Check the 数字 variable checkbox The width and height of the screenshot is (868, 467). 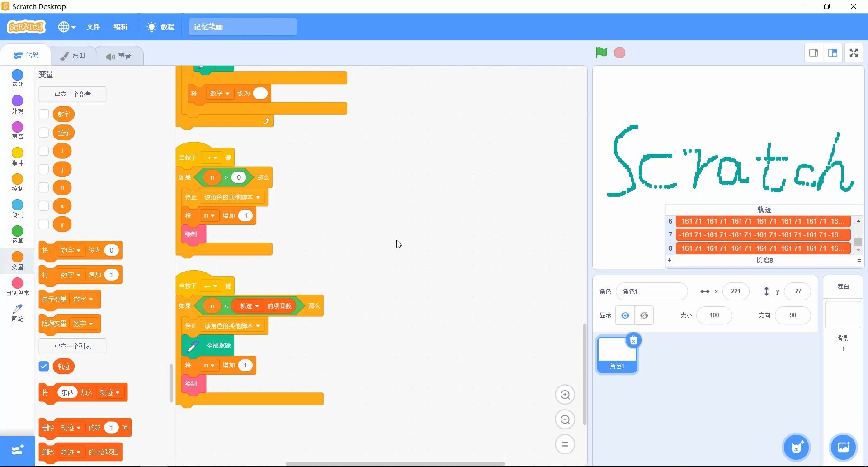pos(43,114)
